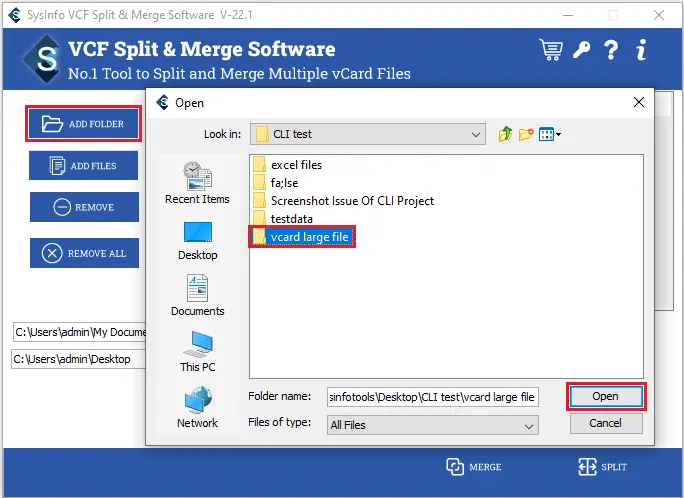Open This PC shortcut
The height and width of the screenshot is (498, 684).
(x=198, y=351)
